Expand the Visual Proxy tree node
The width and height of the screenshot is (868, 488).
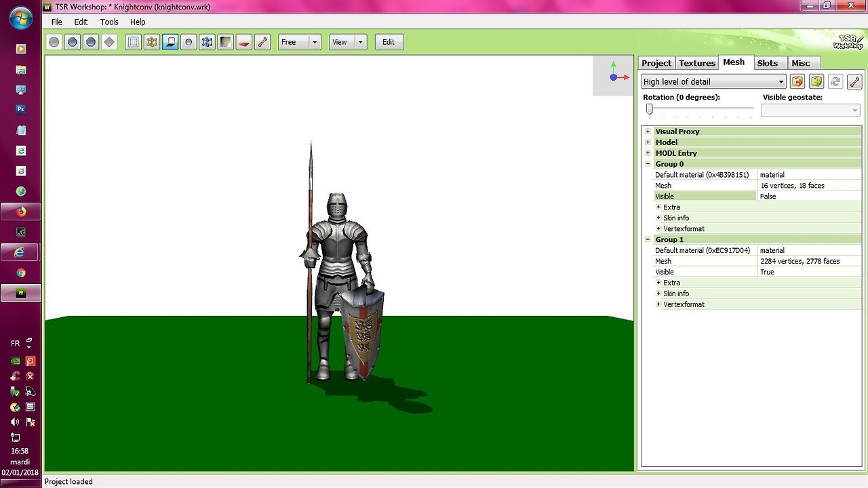pos(648,131)
